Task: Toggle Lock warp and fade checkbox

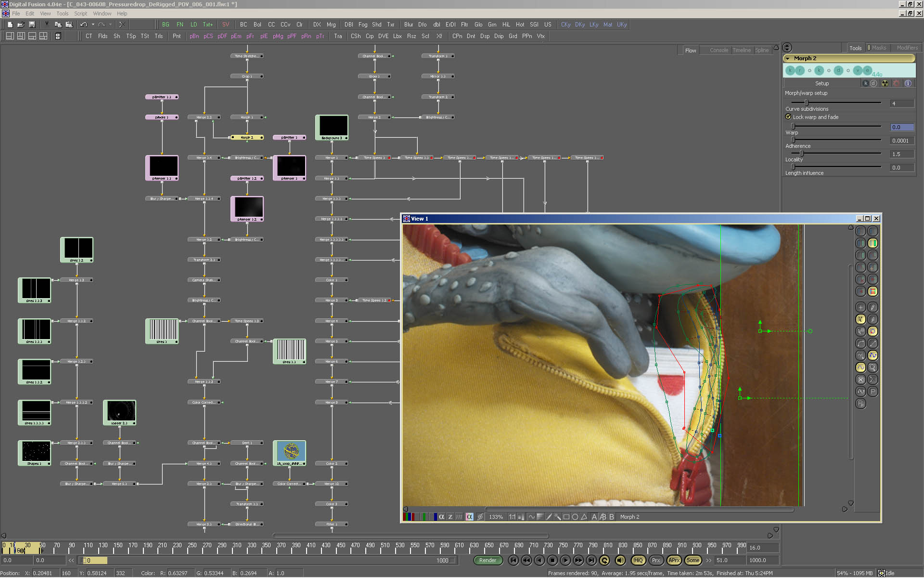Action: click(788, 117)
